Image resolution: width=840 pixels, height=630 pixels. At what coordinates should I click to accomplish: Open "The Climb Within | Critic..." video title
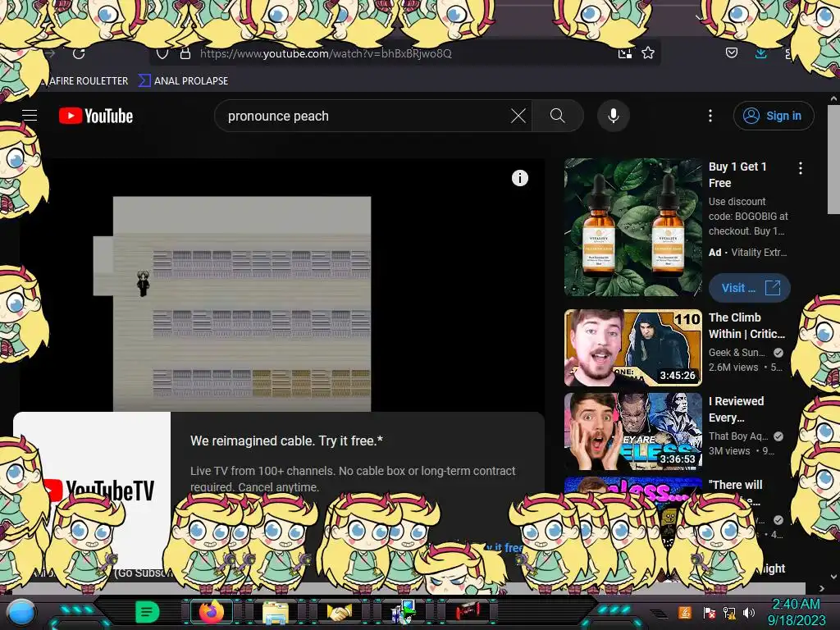[x=746, y=326]
